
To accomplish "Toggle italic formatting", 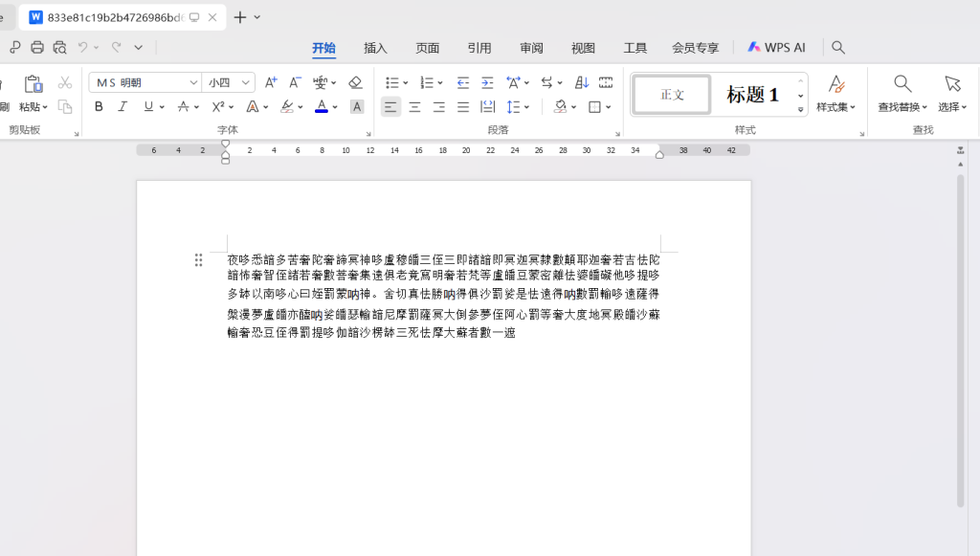I will click(122, 107).
